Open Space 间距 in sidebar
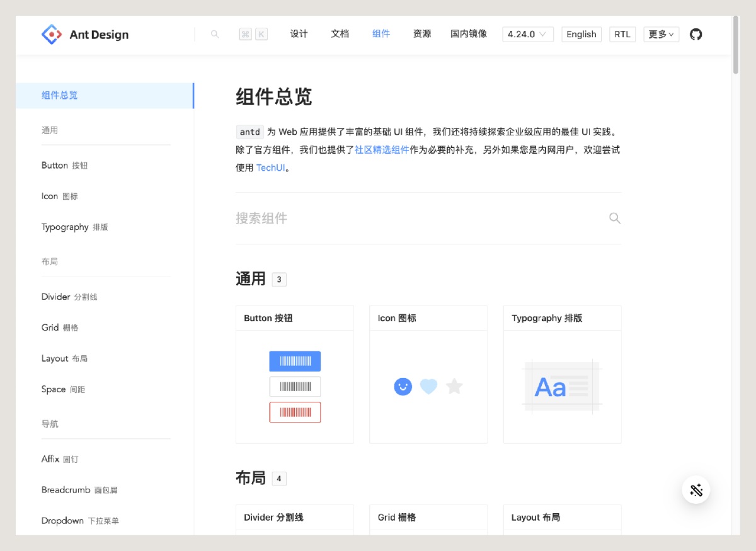756x551 pixels. tap(63, 389)
